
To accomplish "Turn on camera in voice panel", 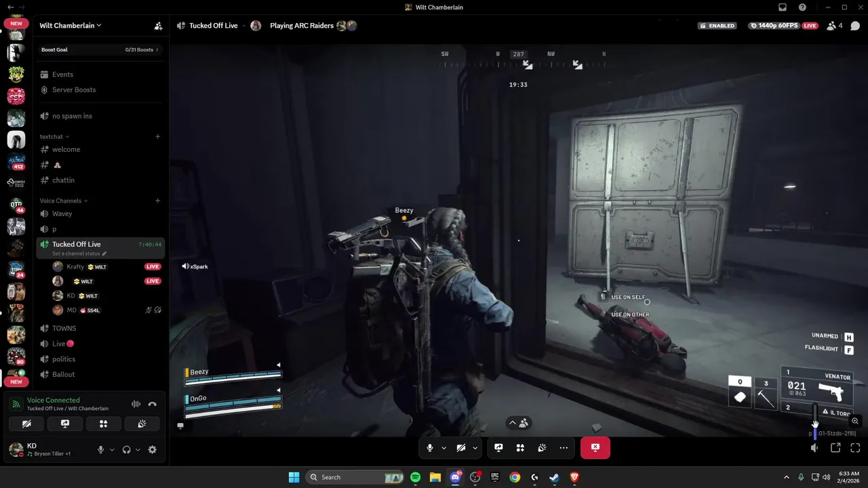I will (x=26, y=424).
